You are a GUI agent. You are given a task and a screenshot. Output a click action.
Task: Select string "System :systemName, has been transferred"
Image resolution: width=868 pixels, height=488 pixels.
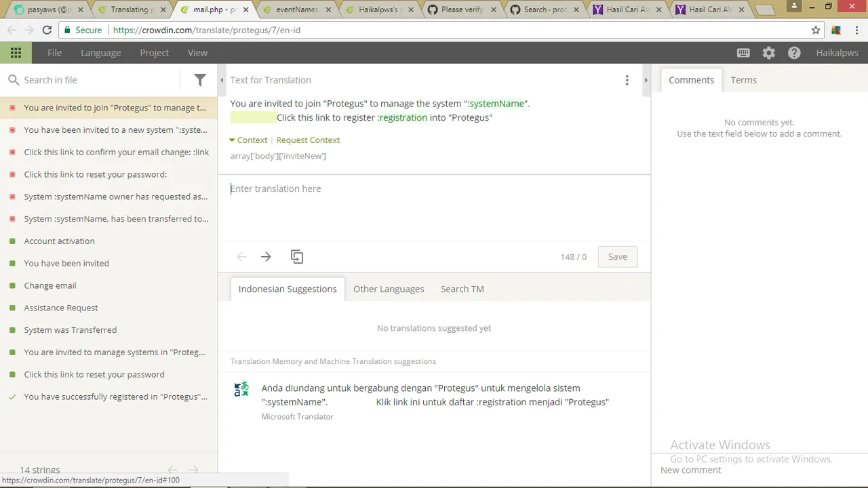point(108,219)
